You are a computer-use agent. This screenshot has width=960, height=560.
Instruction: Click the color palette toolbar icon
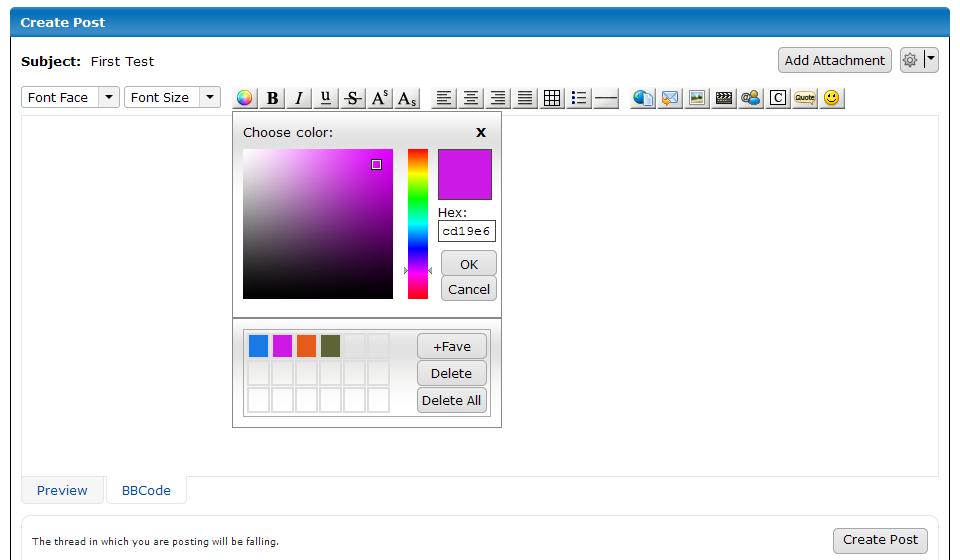pos(245,98)
